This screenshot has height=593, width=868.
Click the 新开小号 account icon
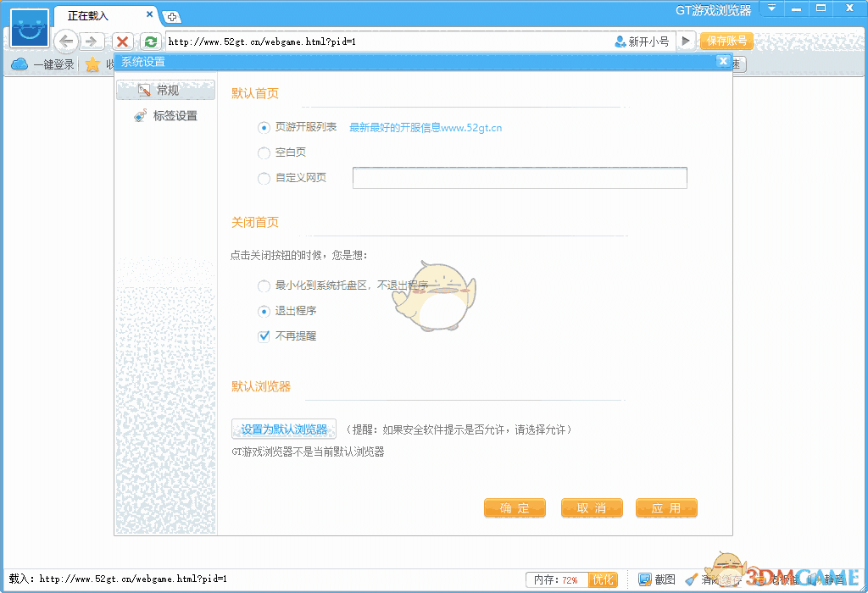click(619, 41)
